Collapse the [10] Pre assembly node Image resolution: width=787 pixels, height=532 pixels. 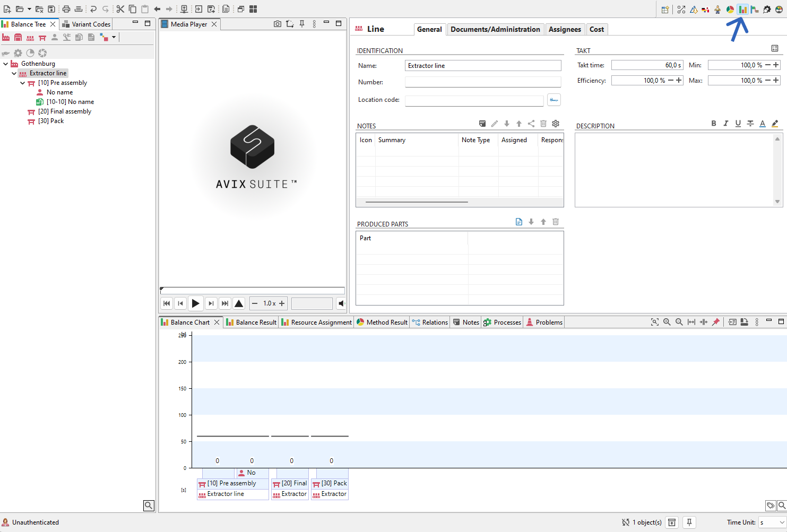(x=23, y=83)
